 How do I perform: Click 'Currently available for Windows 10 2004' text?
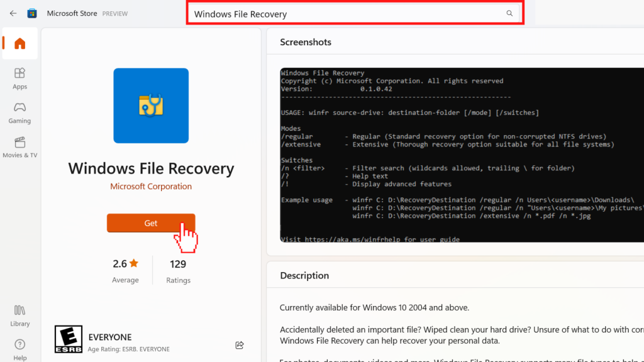[374, 307]
